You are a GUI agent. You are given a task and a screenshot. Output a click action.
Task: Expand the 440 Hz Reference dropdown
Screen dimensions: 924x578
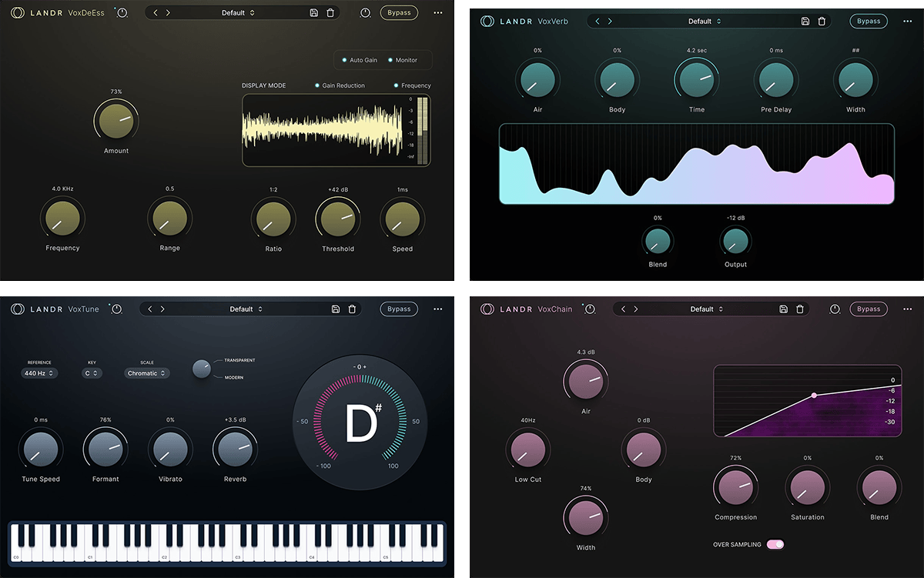(39, 373)
